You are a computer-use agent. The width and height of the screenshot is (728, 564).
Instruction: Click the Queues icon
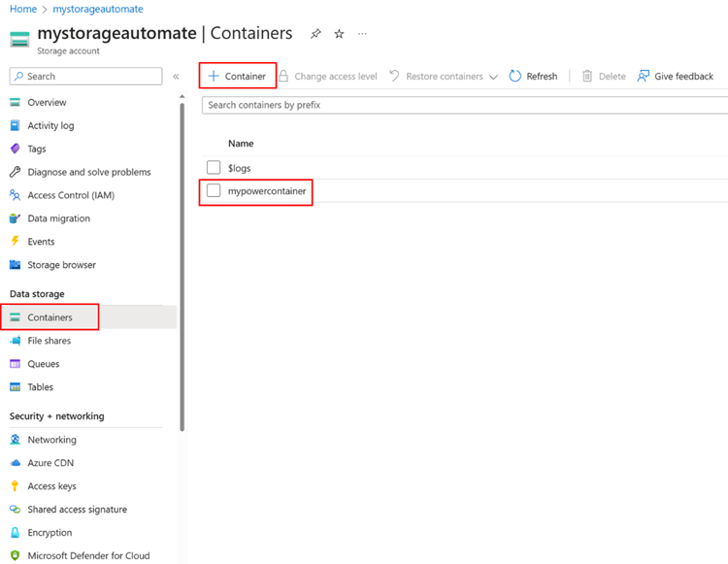coord(15,363)
